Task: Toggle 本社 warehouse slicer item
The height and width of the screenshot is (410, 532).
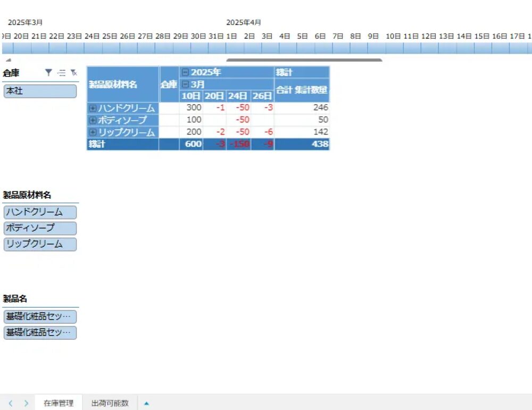Action: tap(40, 91)
